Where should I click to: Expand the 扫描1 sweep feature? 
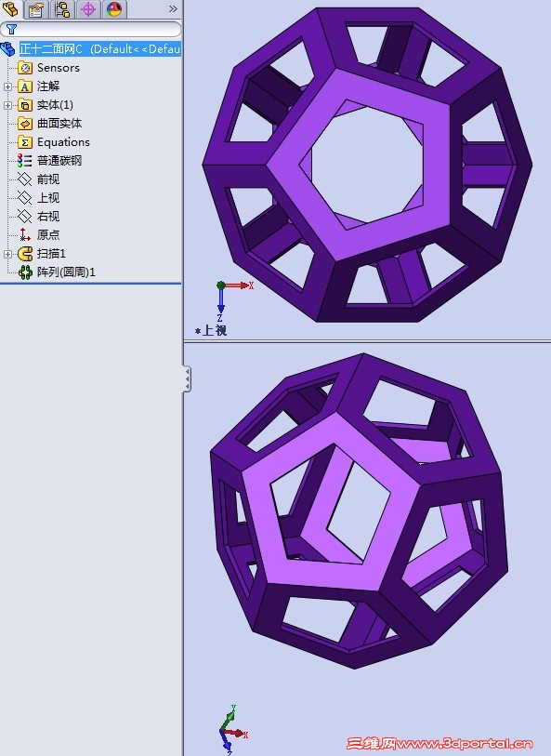pyautogui.click(x=7, y=254)
